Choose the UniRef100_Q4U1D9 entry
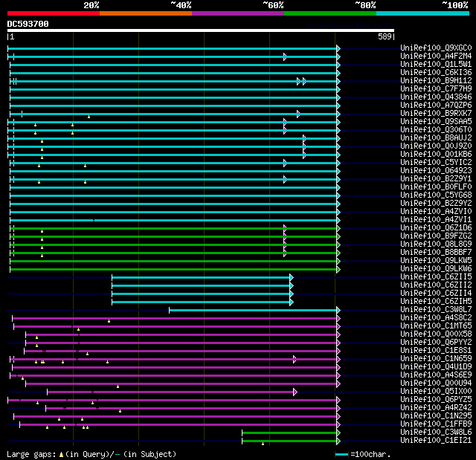This screenshot has height=460, width=476. 436,367
